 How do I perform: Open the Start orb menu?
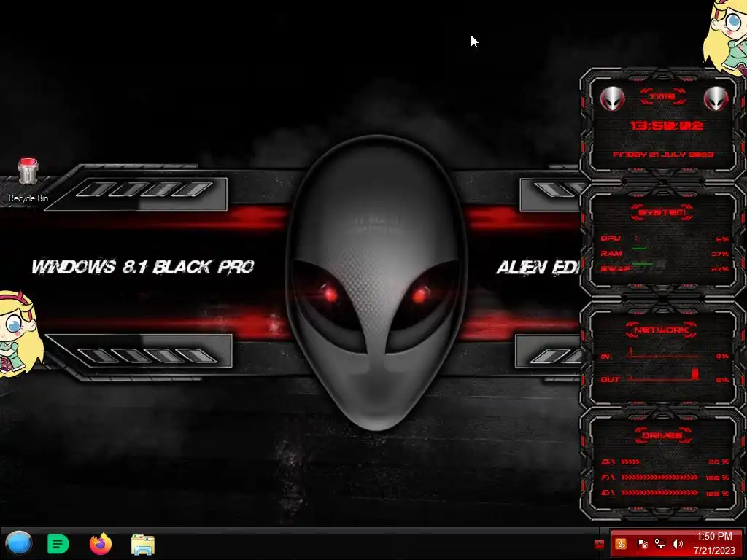point(19,543)
